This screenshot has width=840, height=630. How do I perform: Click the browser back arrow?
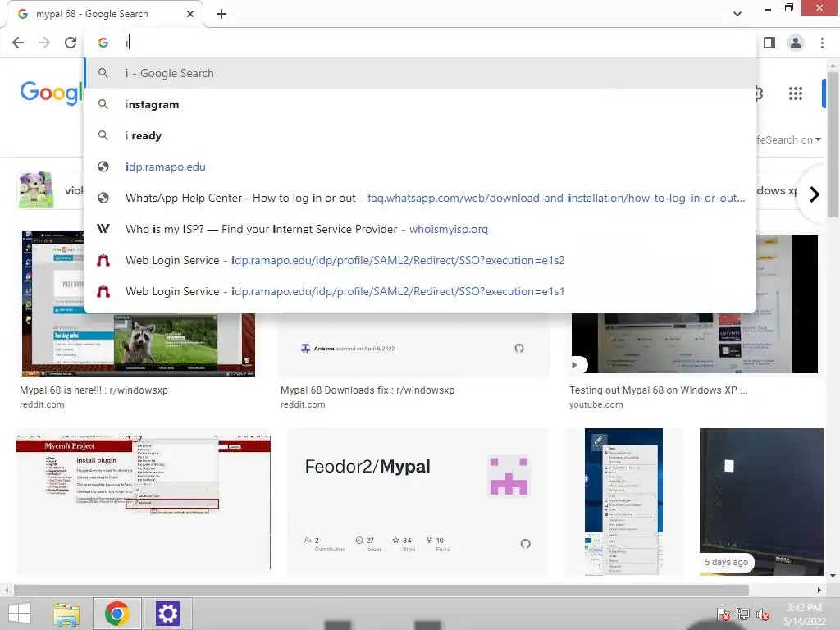18,43
